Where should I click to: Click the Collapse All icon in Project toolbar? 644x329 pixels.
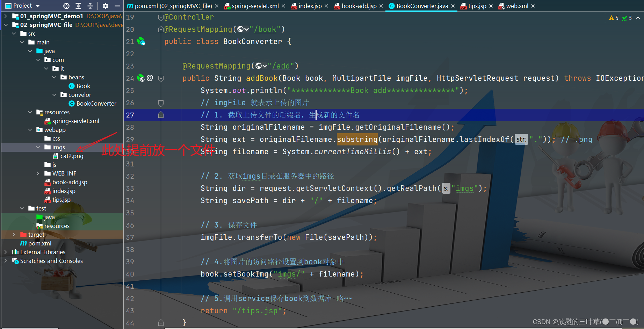point(90,6)
